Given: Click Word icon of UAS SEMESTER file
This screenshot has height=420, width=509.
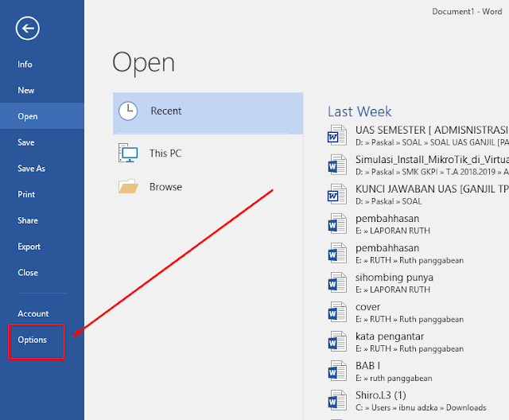Looking at the screenshot, I should point(337,135).
